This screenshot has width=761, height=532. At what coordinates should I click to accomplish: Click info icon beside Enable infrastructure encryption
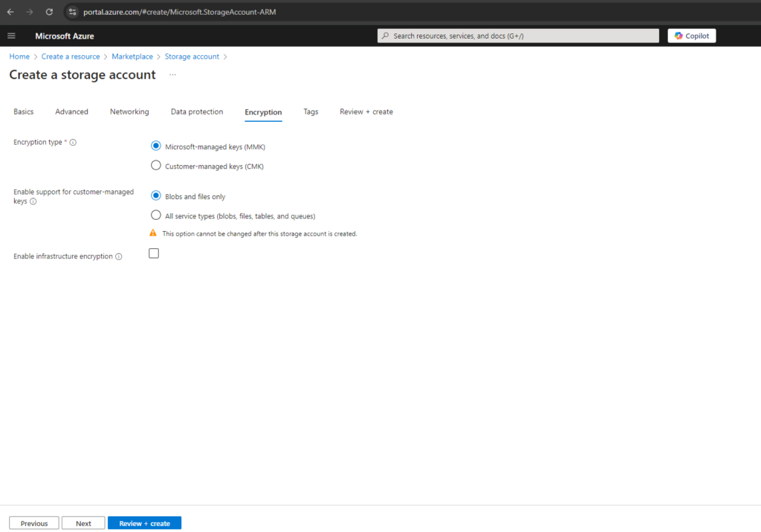[118, 256]
